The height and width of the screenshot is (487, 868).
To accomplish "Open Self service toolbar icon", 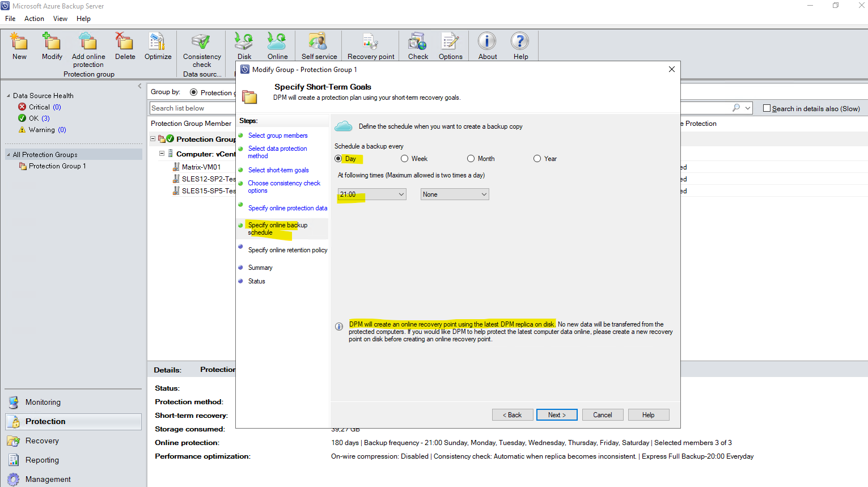I will tap(319, 42).
